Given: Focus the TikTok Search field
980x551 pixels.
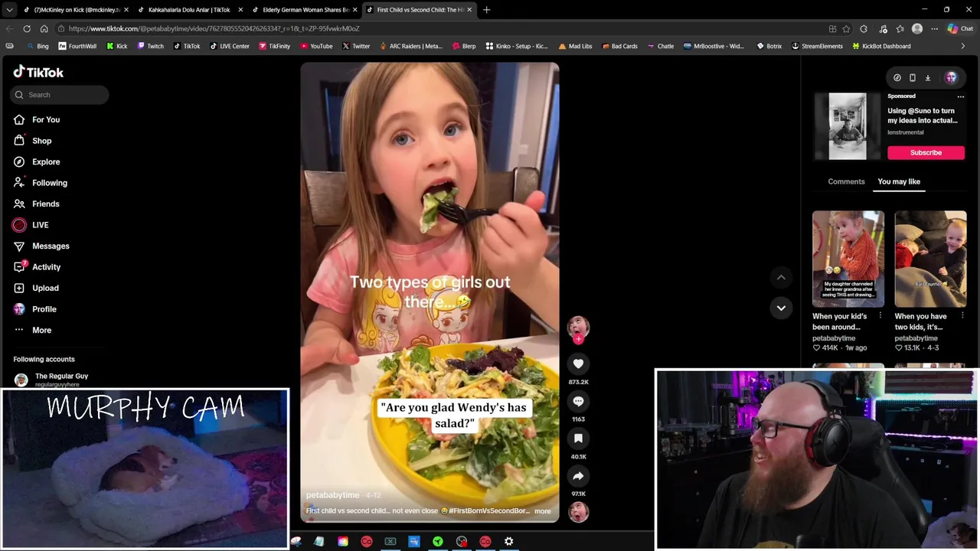Looking at the screenshot, I should (x=60, y=95).
